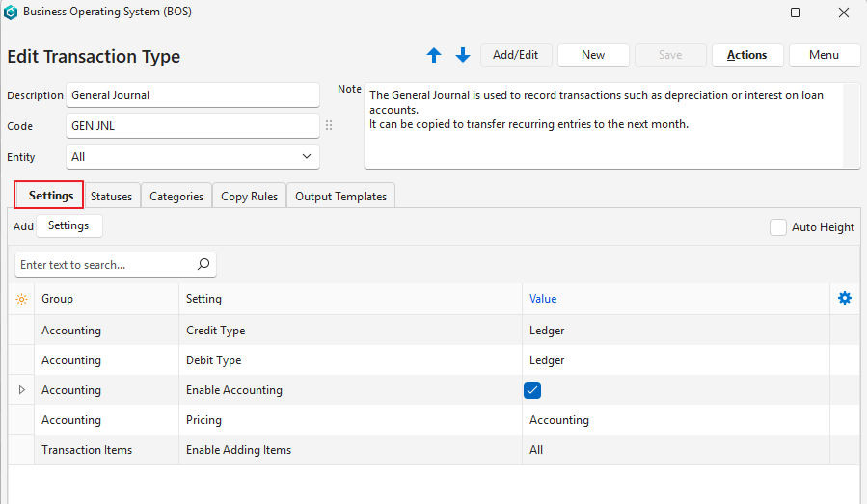The width and height of the screenshot is (867, 504).
Task: Switch to the Statuses tab
Action: click(x=111, y=197)
